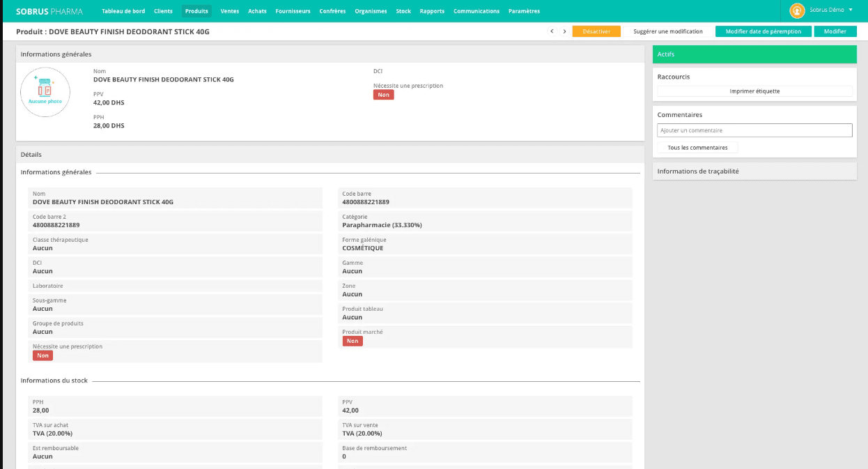
Task: Go to the previous product using left chevron
Action: click(x=552, y=31)
